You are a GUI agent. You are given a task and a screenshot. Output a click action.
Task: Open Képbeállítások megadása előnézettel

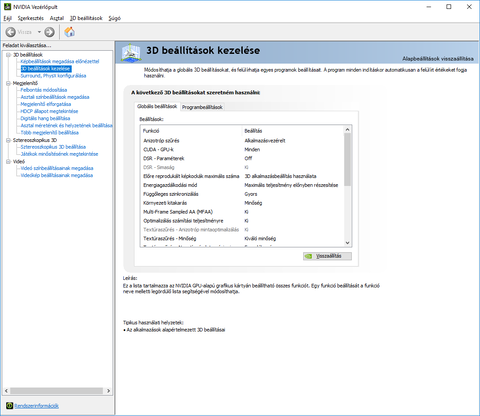click(60, 61)
